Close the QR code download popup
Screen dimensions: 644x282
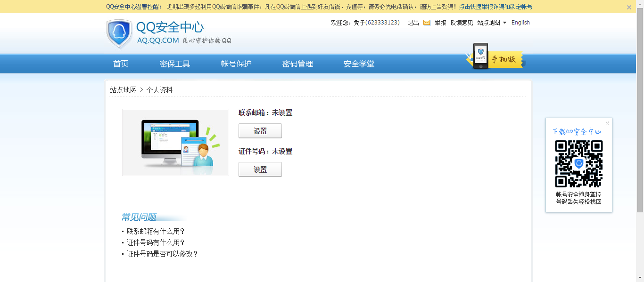click(607, 123)
